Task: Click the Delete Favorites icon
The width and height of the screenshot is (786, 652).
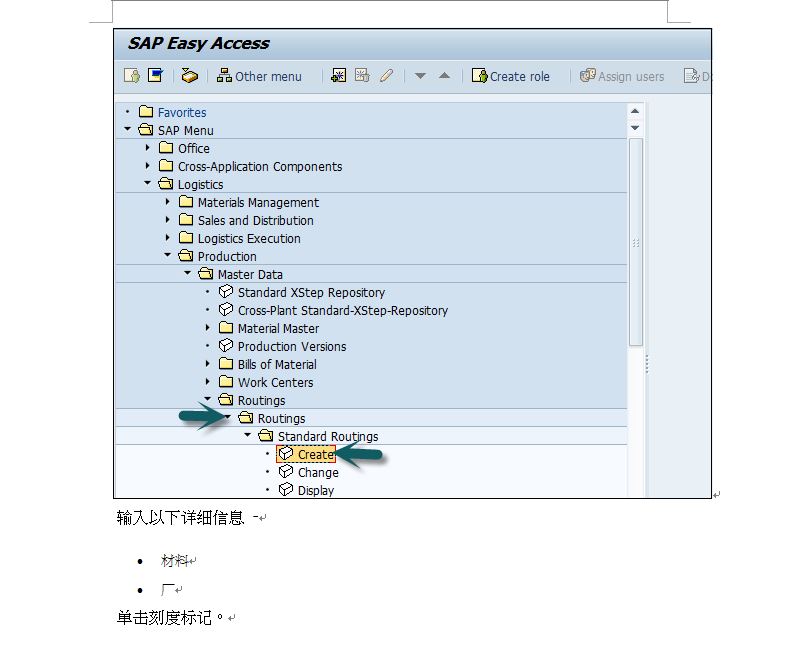Action: [362, 76]
